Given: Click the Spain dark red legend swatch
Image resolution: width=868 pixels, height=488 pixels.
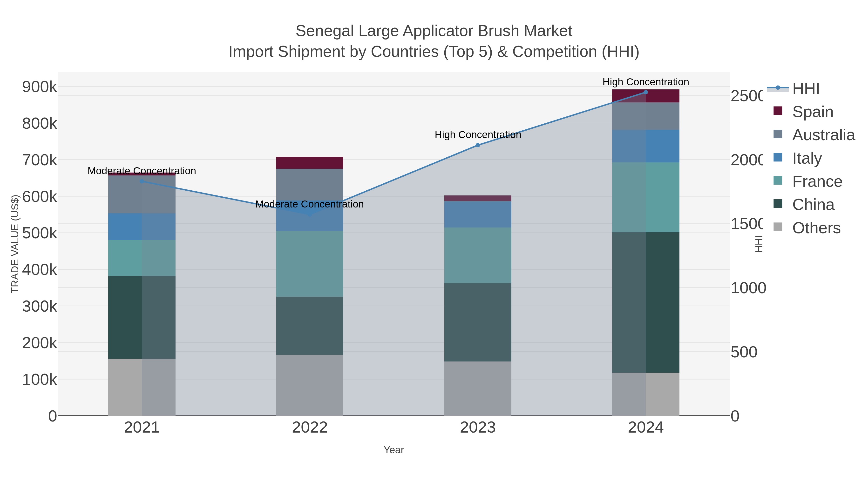Looking at the screenshot, I should coord(778,111).
